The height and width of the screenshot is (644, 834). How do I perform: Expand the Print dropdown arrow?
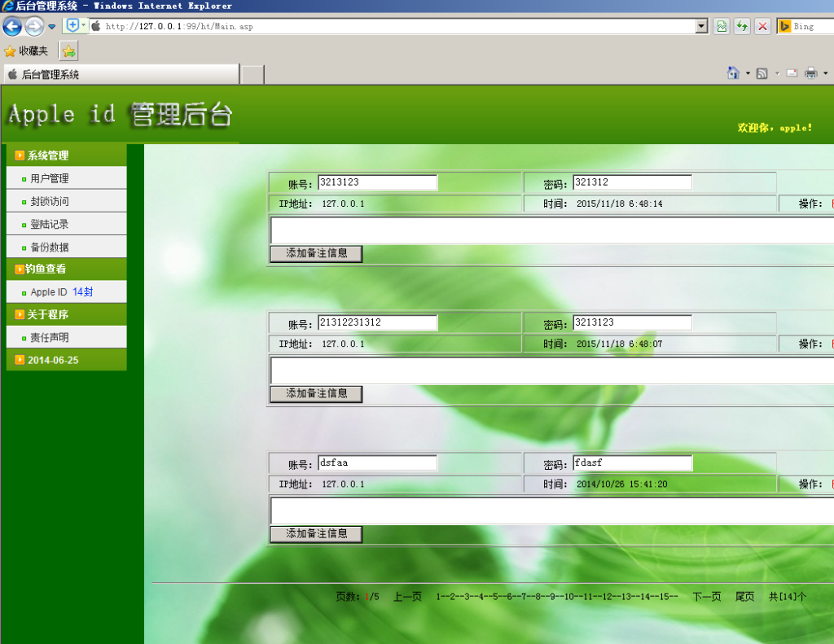(x=826, y=73)
